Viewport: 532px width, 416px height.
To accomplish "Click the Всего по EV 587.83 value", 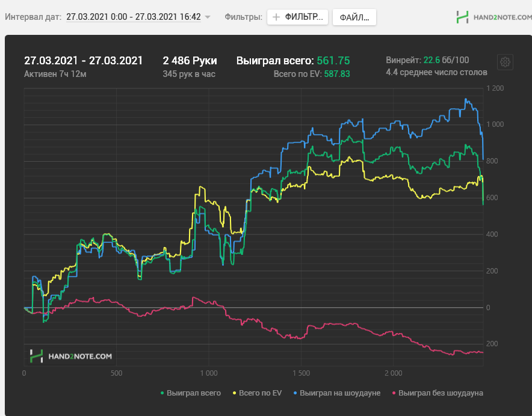I will [x=337, y=74].
